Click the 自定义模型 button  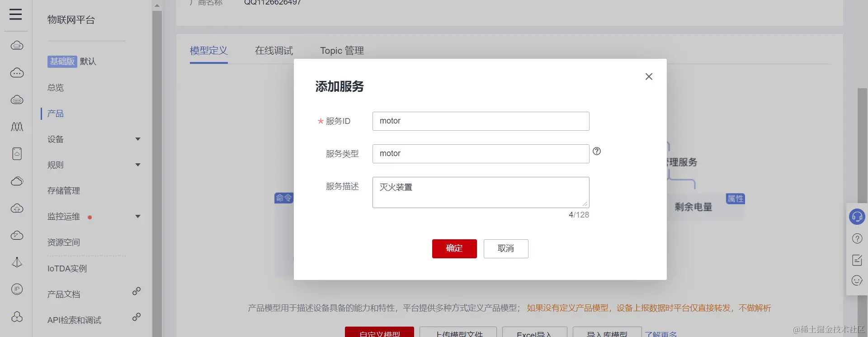tap(379, 332)
